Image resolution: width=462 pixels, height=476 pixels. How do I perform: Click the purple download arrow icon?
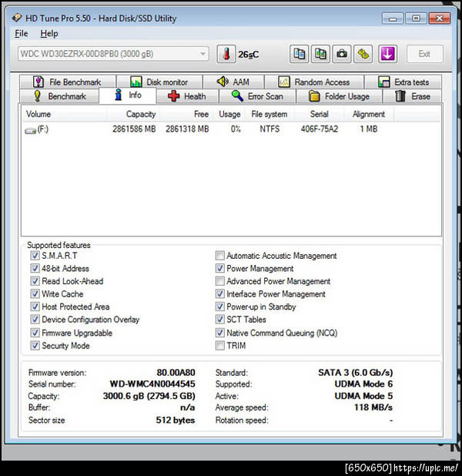point(387,54)
